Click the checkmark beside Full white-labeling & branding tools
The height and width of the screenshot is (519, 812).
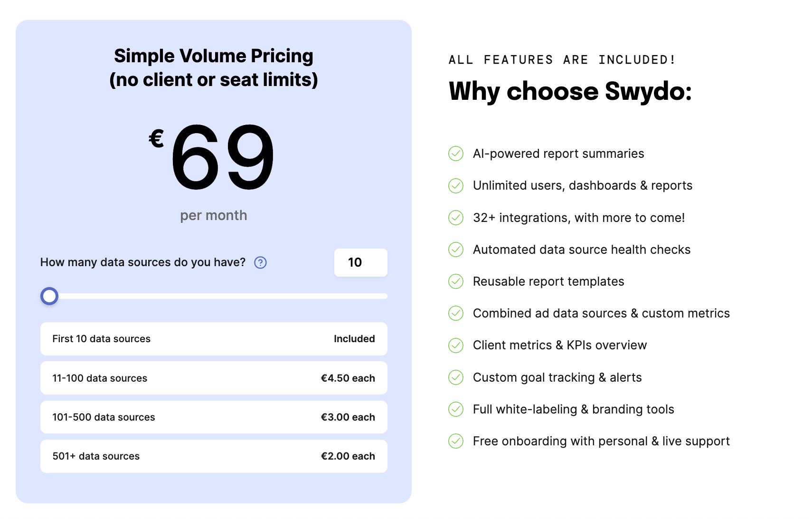pyautogui.click(x=456, y=409)
